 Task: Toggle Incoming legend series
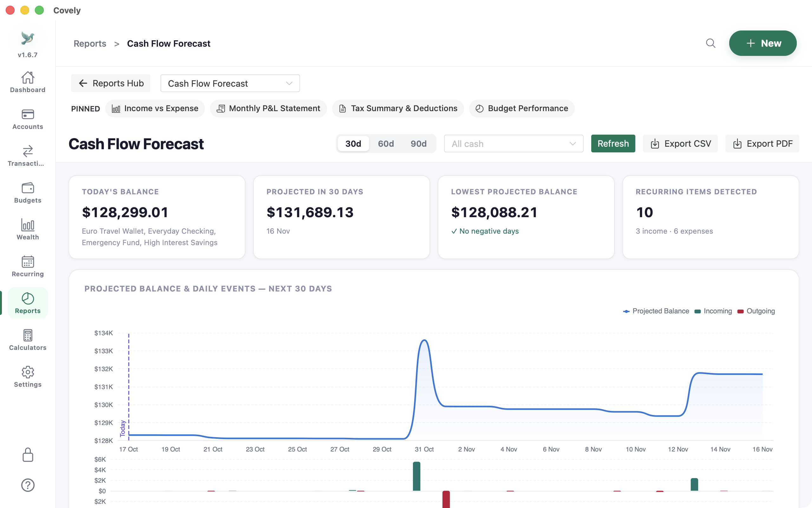713,311
